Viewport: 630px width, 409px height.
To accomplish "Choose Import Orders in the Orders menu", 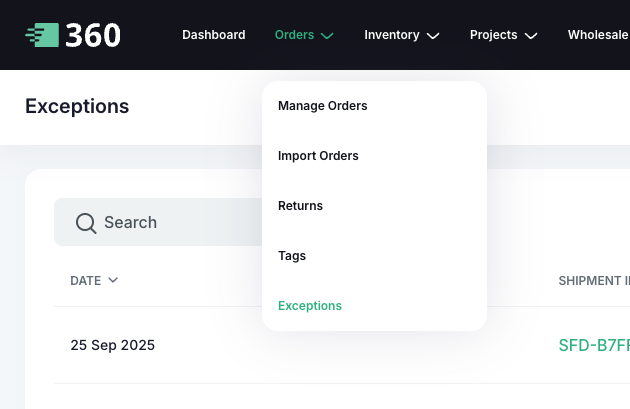I will tap(318, 156).
